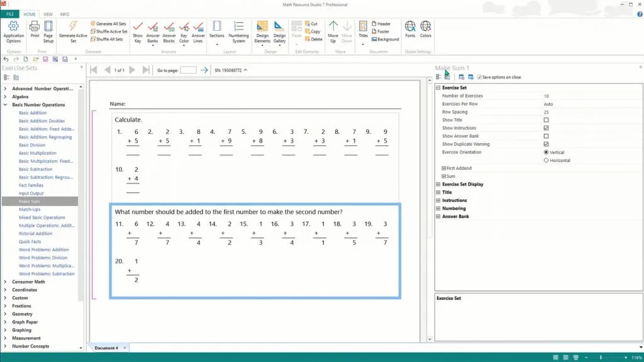Click the Background button
Screen dimensions: 644x362
pos(386,40)
